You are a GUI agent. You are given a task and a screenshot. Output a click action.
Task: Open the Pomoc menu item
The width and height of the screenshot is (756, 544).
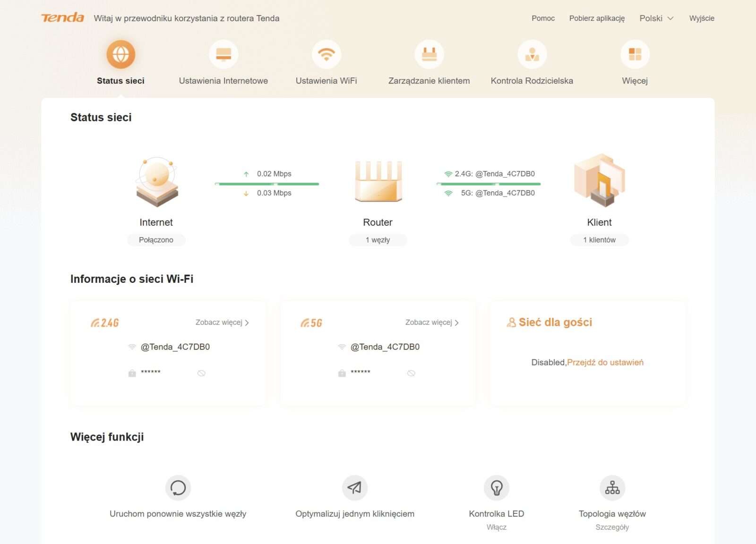[x=543, y=18]
